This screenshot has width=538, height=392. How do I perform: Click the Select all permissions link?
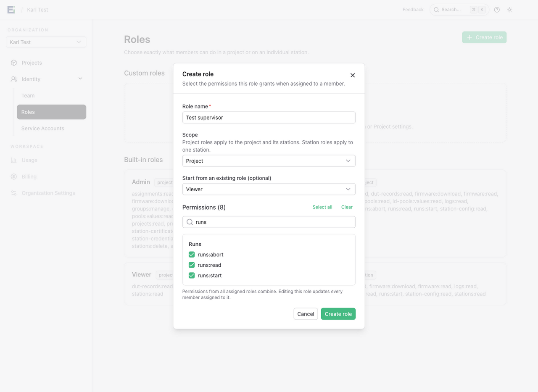click(x=322, y=207)
